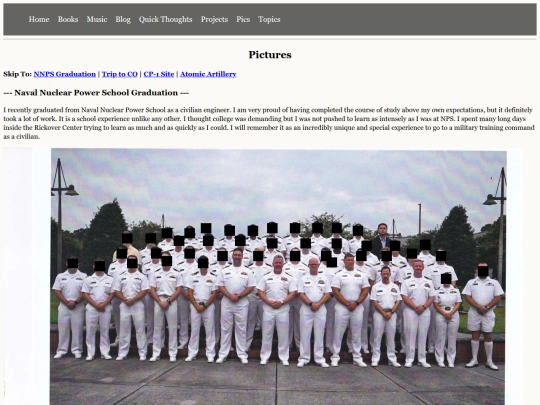
Task: Follow the Trip to CO link
Action: [x=120, y=74]
